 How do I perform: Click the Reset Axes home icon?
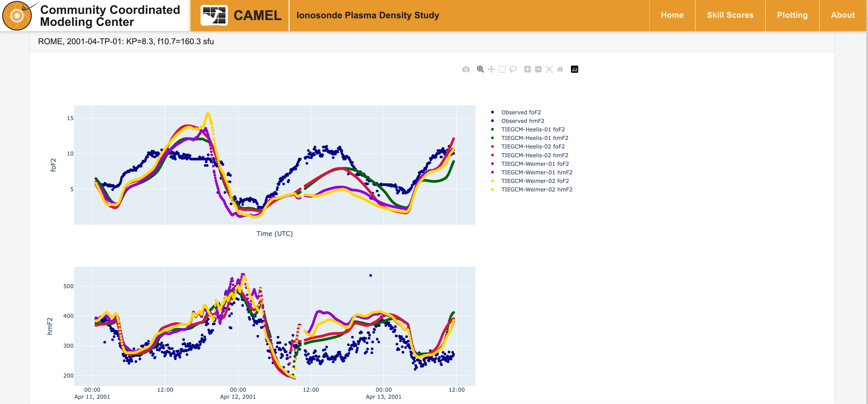pyautogui.click(x=560, y=69)
